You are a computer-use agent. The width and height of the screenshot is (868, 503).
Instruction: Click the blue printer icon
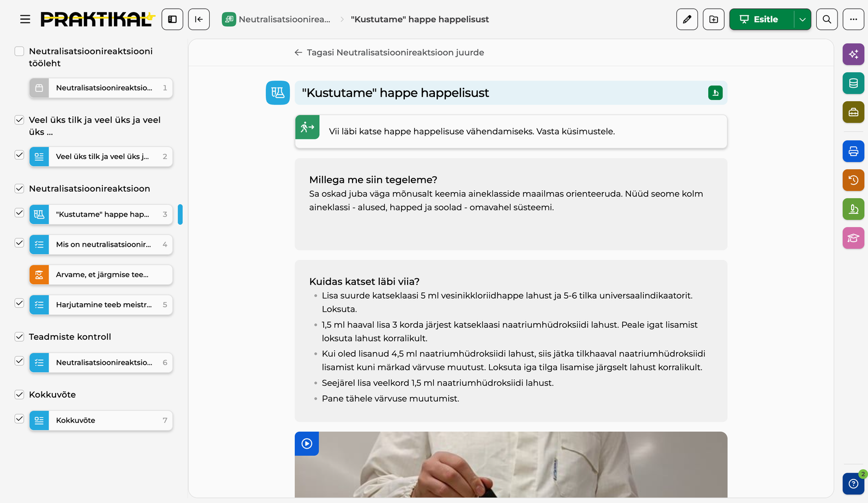tap(853, 151)
